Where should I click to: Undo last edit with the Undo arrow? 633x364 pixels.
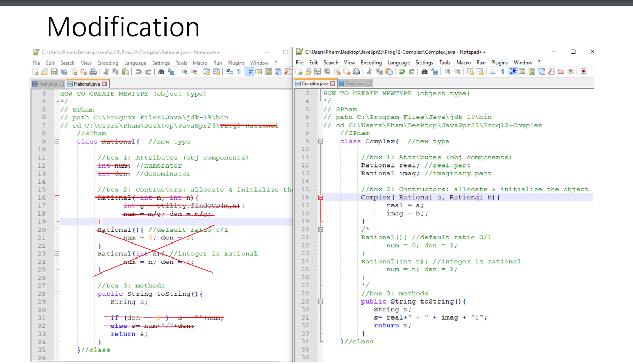pos(401,72)
